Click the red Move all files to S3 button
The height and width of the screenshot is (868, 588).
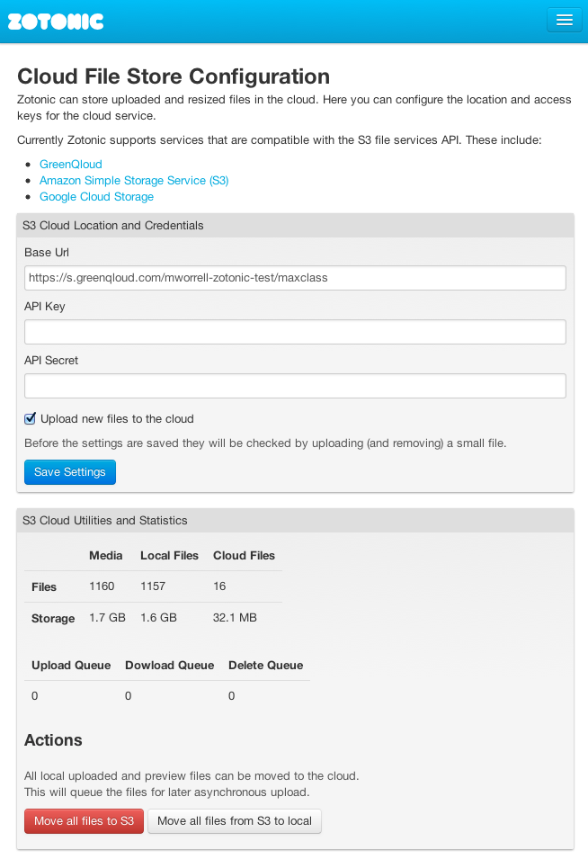84,821
